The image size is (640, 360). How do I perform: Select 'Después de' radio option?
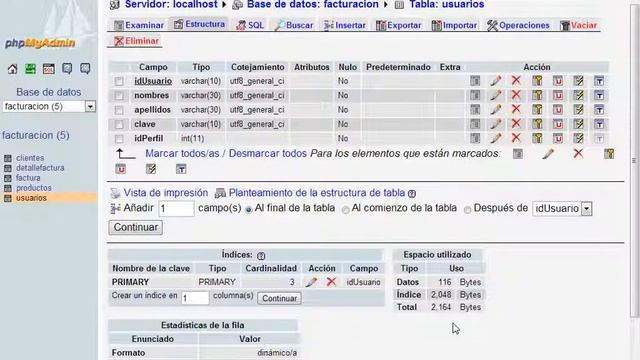click(x=467, y=209)
